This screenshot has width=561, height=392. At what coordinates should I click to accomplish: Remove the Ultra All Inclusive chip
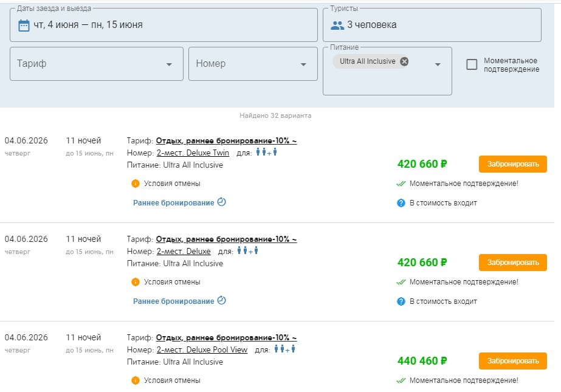point(404,61)
